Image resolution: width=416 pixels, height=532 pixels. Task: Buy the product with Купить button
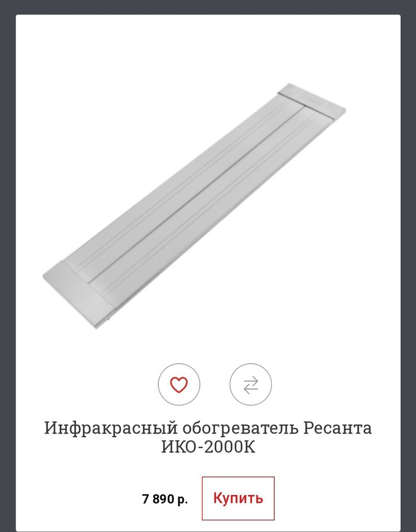[238, 498]
